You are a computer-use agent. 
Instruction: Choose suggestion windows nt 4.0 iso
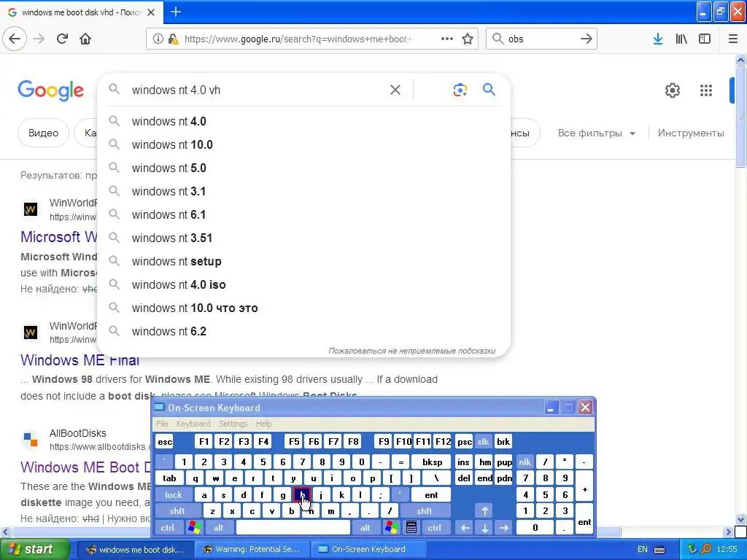303,285
